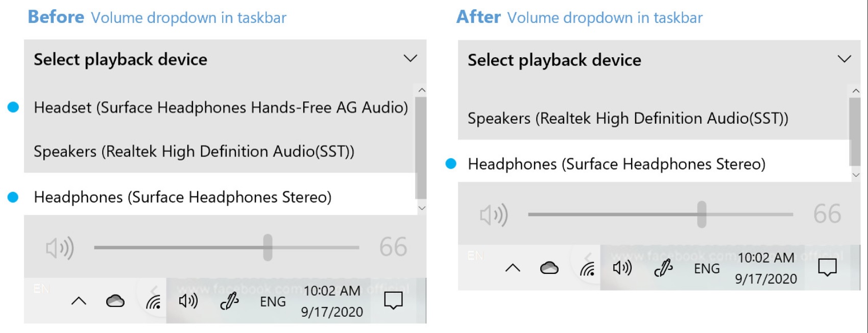Click the OneDrive cloud icon in After taskbar

click(x=549, y=268)
